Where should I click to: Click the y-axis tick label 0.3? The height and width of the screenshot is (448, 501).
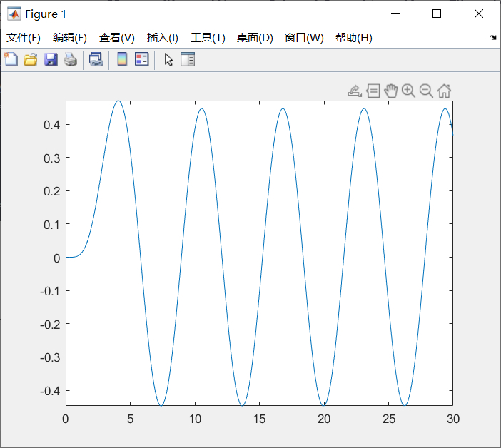pos(52,158)
